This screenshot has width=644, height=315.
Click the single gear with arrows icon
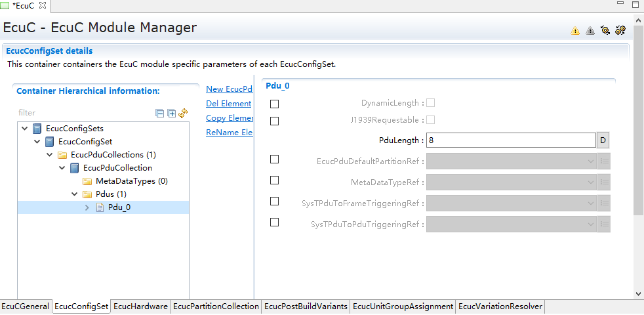(x=605, y=30)
